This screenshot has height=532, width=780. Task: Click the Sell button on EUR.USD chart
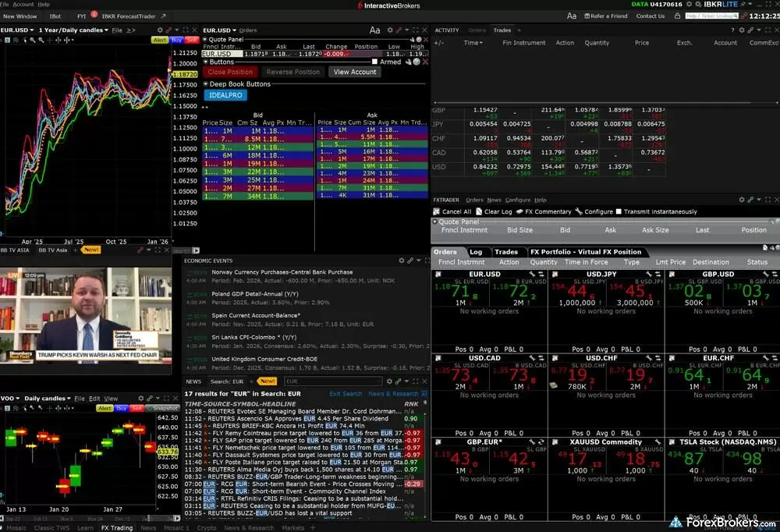[x=192, y=40]
